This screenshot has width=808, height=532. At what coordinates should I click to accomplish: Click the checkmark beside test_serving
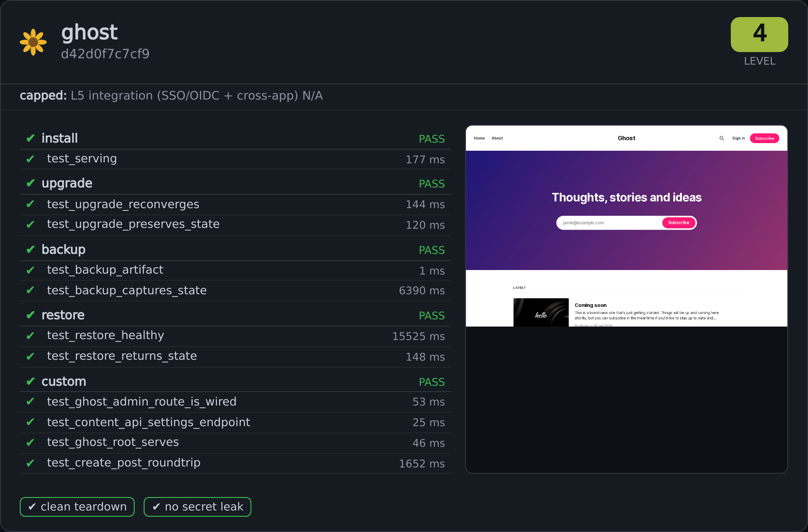coord(31,159)
